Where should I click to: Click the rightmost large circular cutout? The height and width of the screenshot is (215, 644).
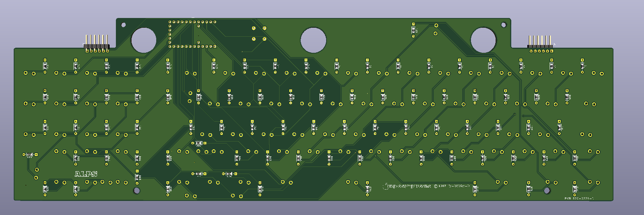click(483, 40)
